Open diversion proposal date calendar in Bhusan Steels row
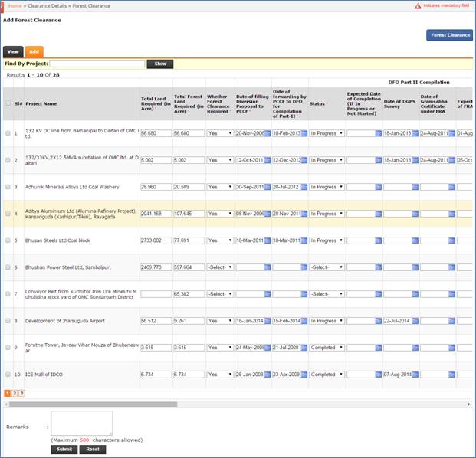Screen dimensions: 476x458 pyautogui.click(x=268, y=240)
